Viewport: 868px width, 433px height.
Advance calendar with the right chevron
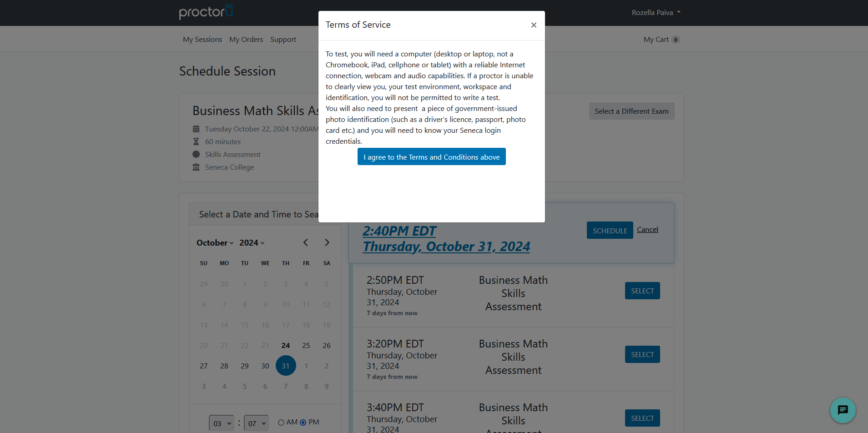[327, 242]
